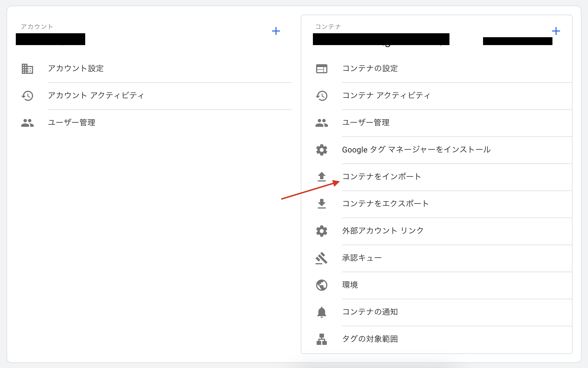The width and height of the screenshot is (588, 368).
Task: Click the gavel icon for approval queue
Action: click(x=322, y=258)
